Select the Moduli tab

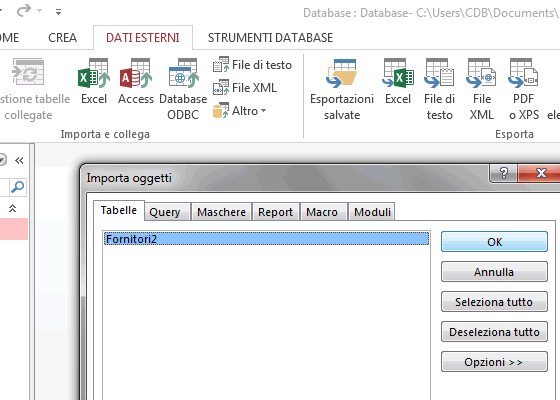372,212
